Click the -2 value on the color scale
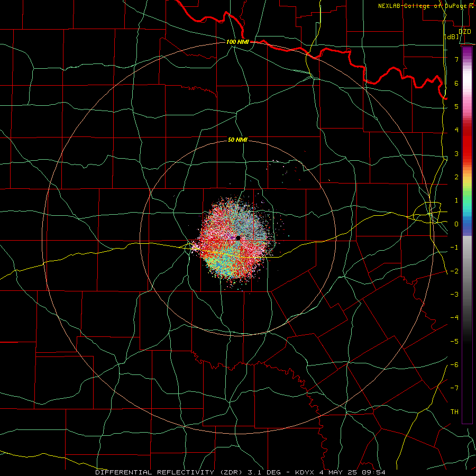 click(454, 271)
